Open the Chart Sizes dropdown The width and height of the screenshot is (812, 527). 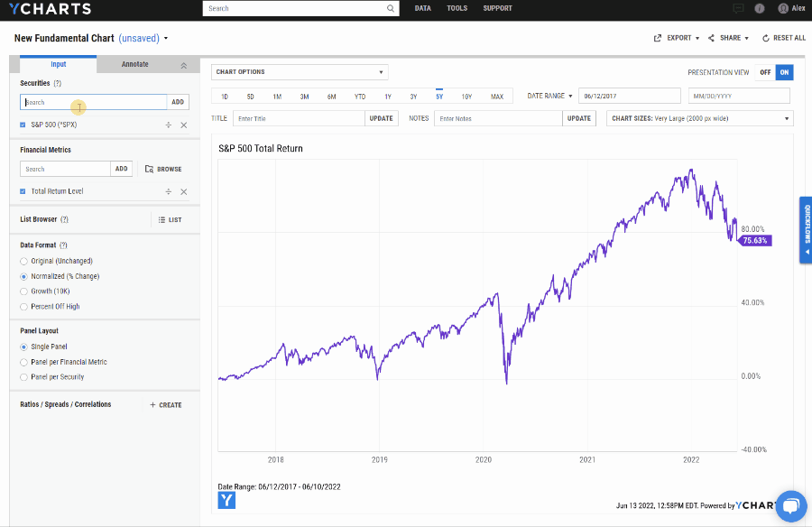(700, 119)
